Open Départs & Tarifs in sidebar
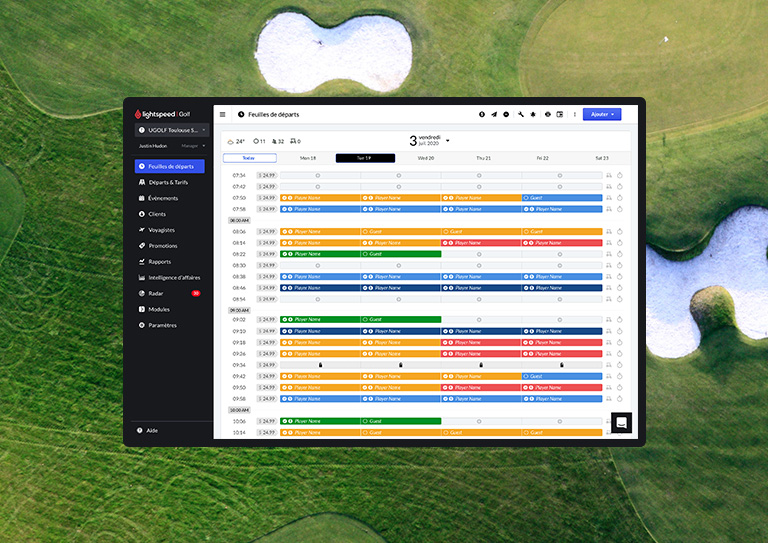Image resolution: width=768 pixels, height=543 pixels. click(167, 182)
